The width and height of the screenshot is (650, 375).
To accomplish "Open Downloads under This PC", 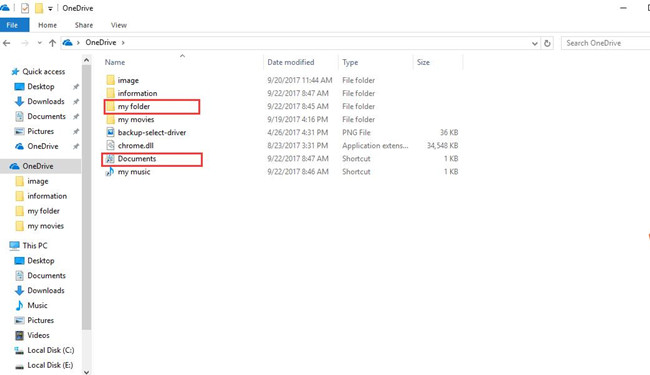I will (x=46, y=290).
